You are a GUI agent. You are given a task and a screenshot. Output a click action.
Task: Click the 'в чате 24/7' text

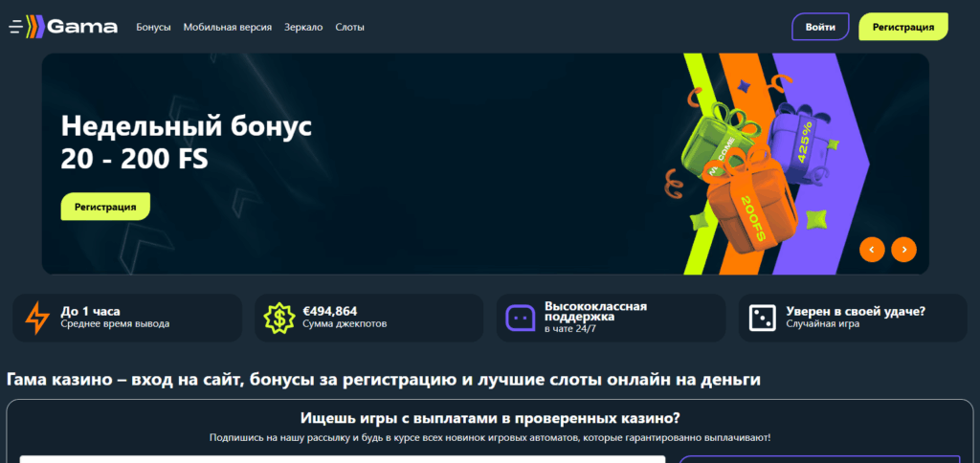click(570, 329)
